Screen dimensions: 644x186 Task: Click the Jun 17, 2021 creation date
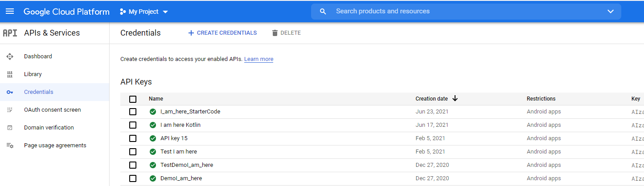(432, 125)
